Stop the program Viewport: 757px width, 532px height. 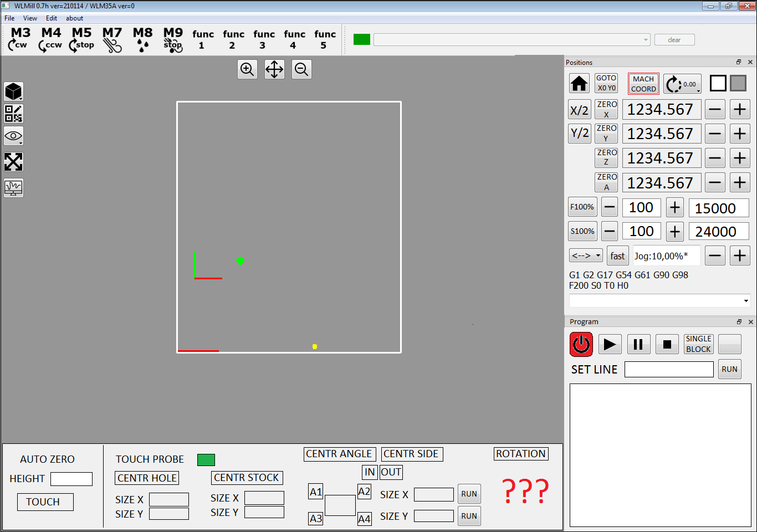click(x=667, y=344)
